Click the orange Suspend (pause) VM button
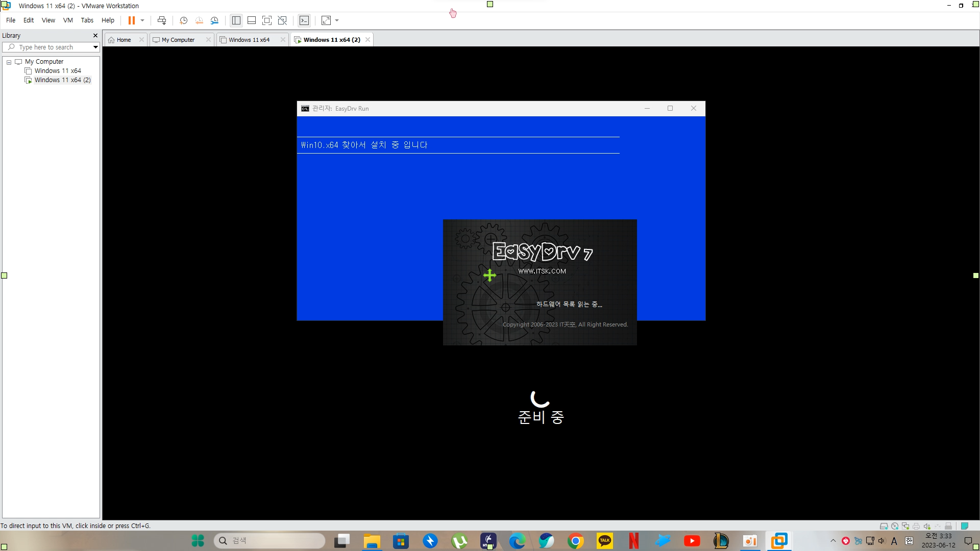Image resolution: width=980 pixels, height=551 pixels. [131, 20]
